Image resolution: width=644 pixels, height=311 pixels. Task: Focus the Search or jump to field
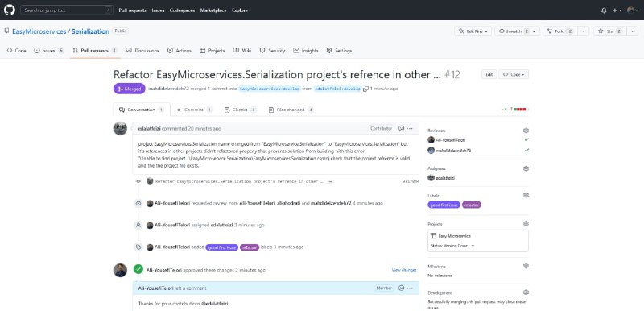click(x=67, y=10)
